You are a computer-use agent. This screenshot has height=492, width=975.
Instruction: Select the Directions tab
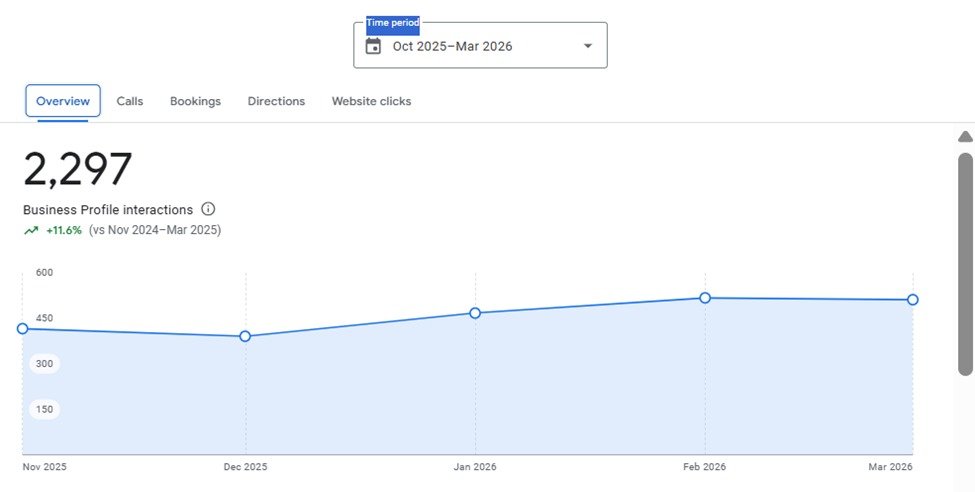[x=276, y=101]
